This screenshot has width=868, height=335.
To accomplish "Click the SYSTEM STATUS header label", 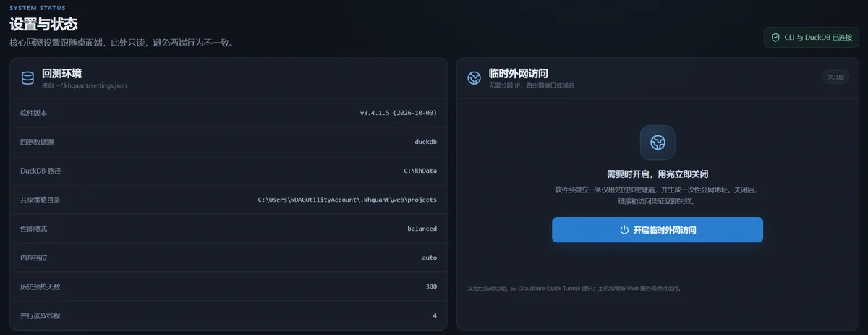I will coord(36,8).
